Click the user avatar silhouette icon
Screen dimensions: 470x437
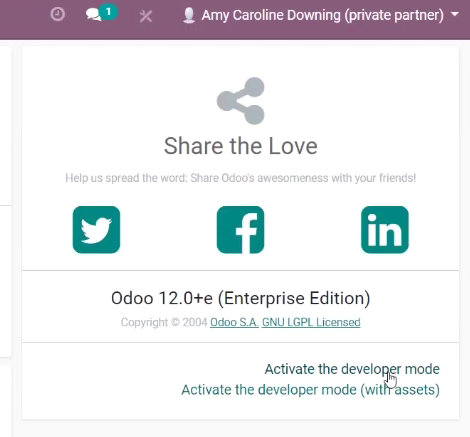coord(189,15)
